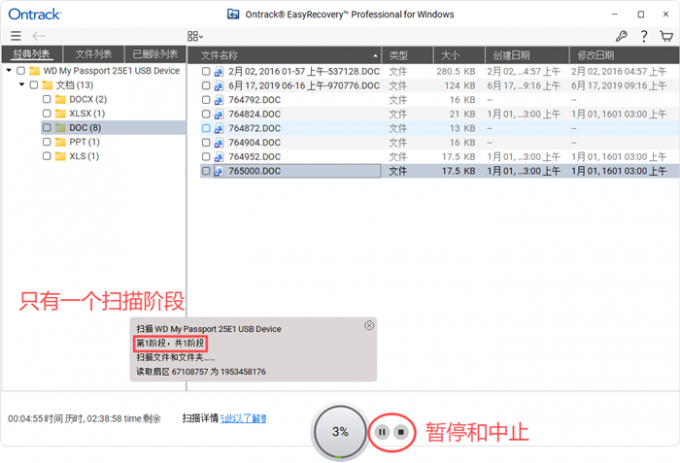Click the 文档 (13) folder icon

47,85
